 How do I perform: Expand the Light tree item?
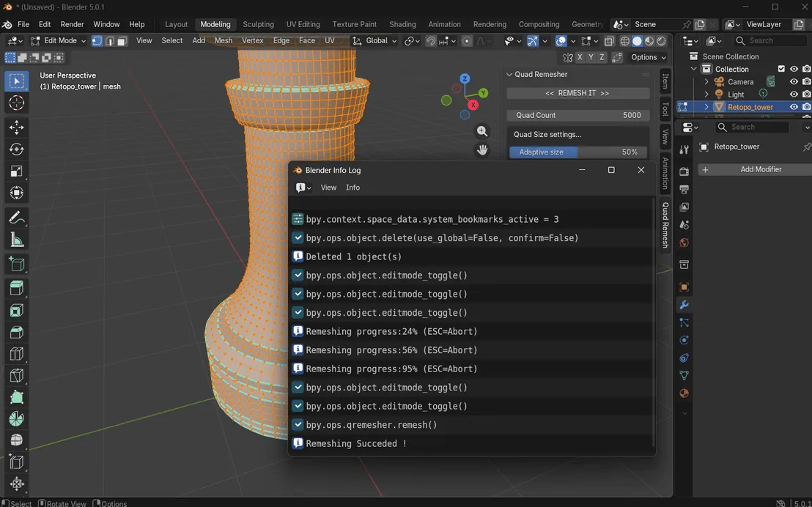[x=706, y=95]
